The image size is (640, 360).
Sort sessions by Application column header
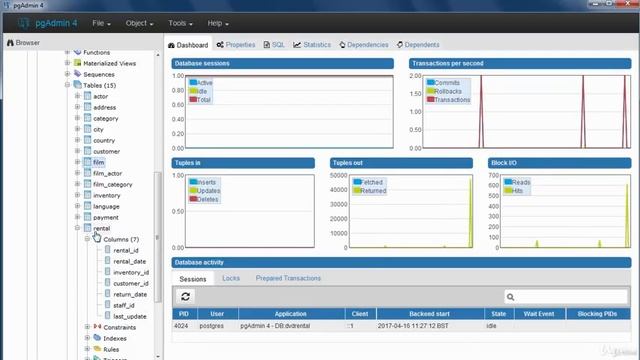point(291,314)
